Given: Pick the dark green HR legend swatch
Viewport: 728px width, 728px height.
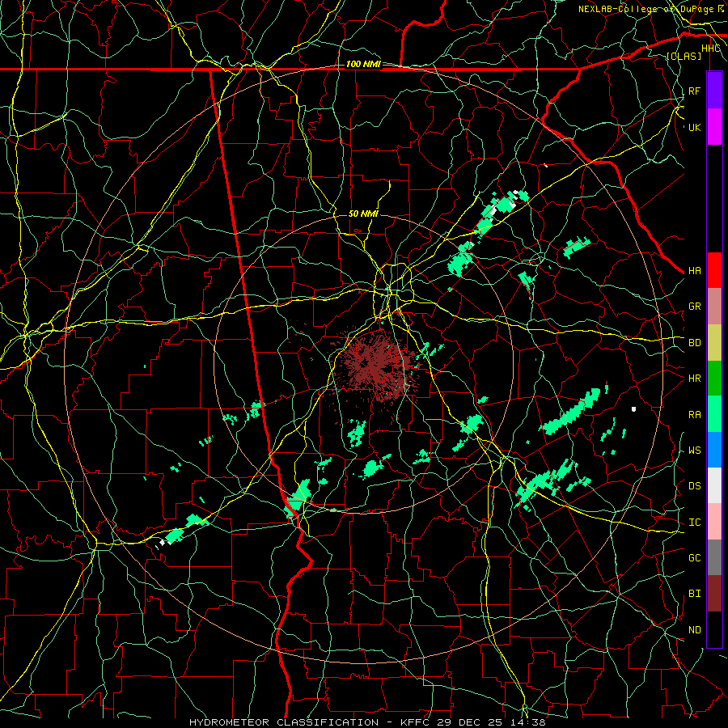Looking at the screenshot, I should point(714,378).
